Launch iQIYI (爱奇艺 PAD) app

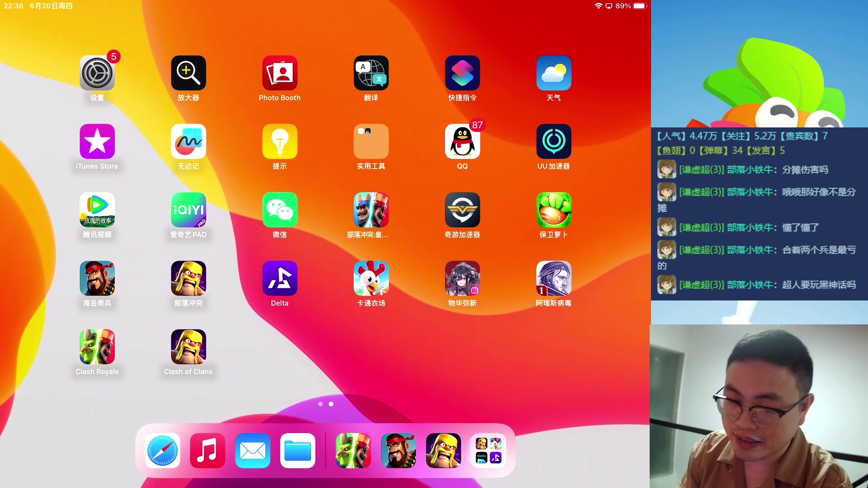pyautogui.click(x=189, y=210)
